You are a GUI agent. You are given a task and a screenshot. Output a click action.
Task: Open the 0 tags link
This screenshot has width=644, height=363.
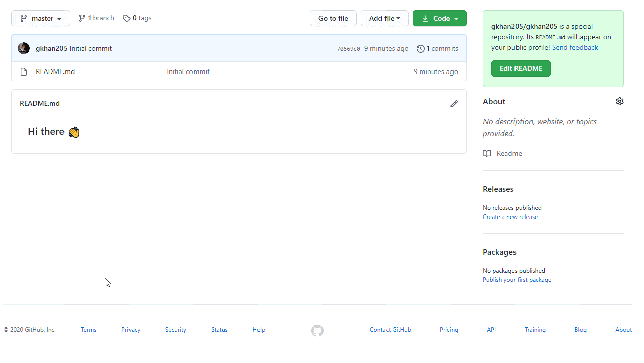(x=137, y=18)
